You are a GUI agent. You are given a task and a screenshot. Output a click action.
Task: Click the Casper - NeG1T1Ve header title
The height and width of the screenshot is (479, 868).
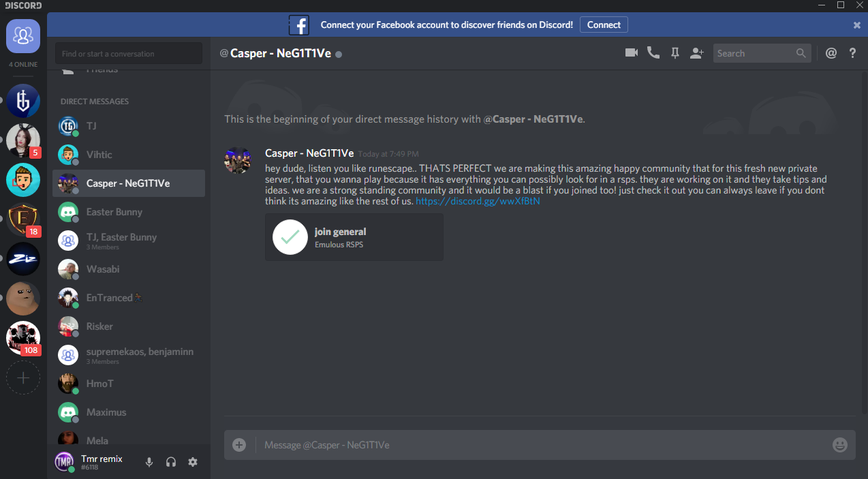(280, 53)
